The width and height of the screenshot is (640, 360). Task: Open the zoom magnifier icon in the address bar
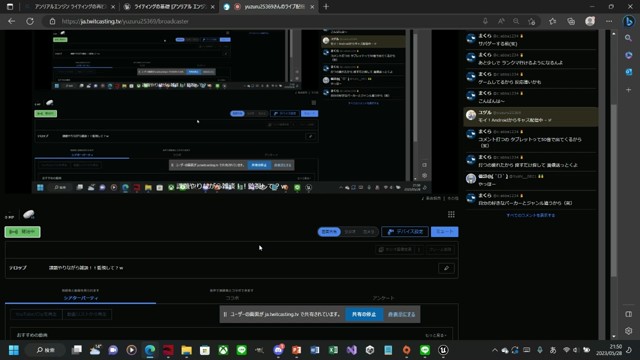(x=516, y=21)
